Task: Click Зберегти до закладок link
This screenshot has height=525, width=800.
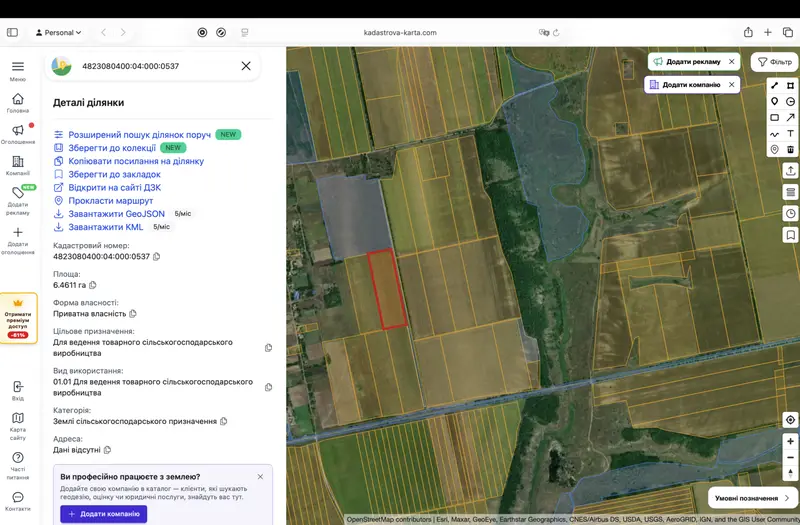Action: click(x=114, y=174)
